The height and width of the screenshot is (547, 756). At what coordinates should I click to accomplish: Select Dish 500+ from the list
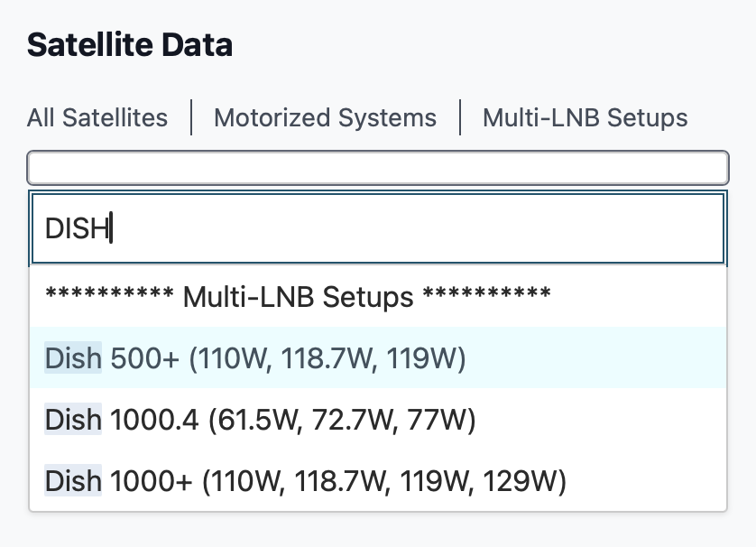tap(255, 359)
